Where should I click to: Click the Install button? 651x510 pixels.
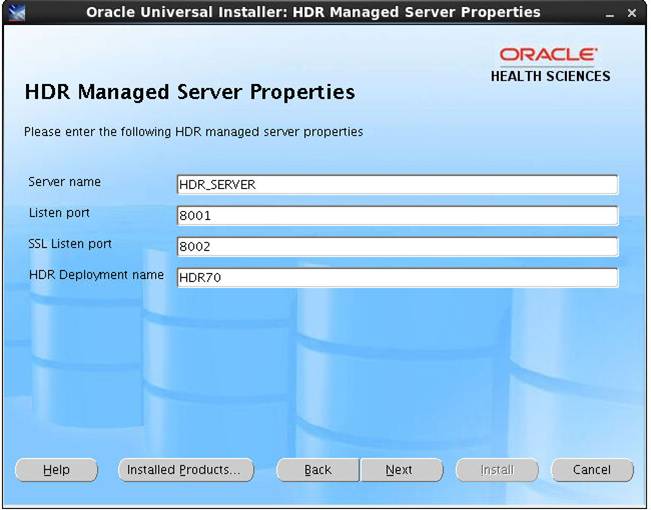[497, 470]
